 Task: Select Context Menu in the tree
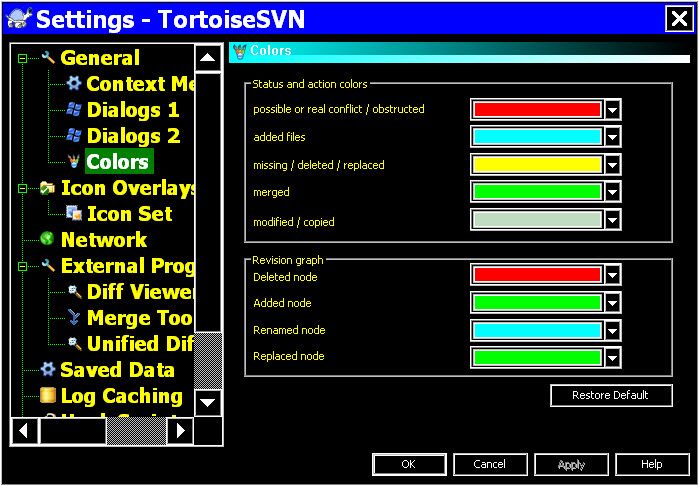click(x=140, y=84)
